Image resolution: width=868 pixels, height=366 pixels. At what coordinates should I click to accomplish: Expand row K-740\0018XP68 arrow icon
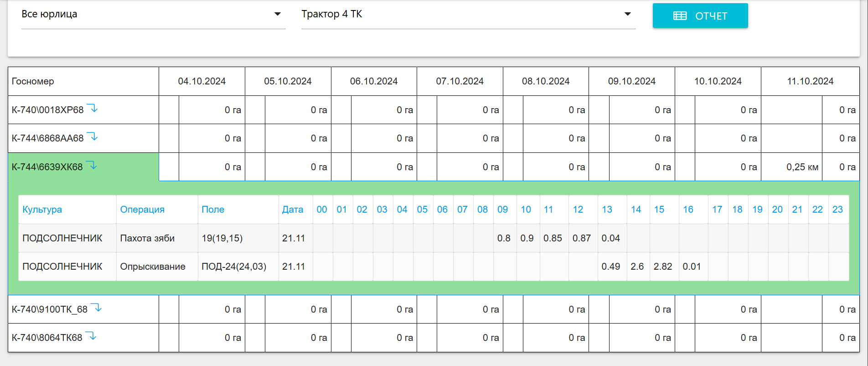[93, 109]
